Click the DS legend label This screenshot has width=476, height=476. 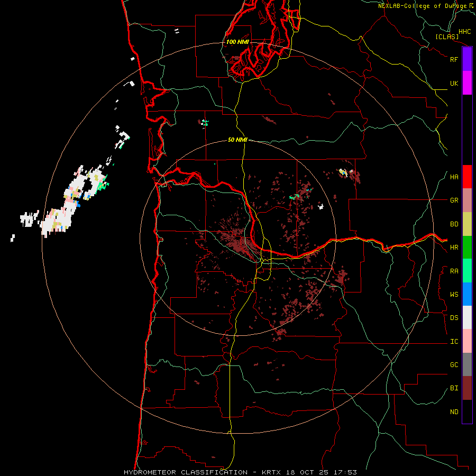tap(454, 318)
